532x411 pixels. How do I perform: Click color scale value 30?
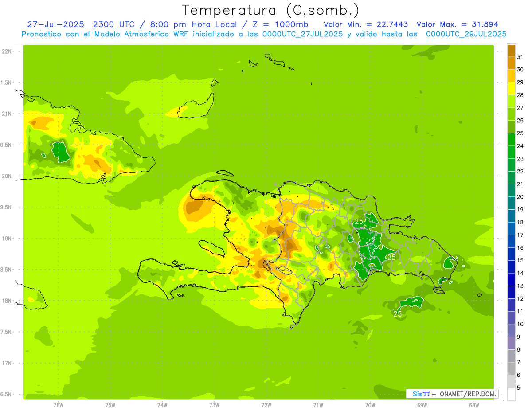pyautogui.click(x=520, y=70)
